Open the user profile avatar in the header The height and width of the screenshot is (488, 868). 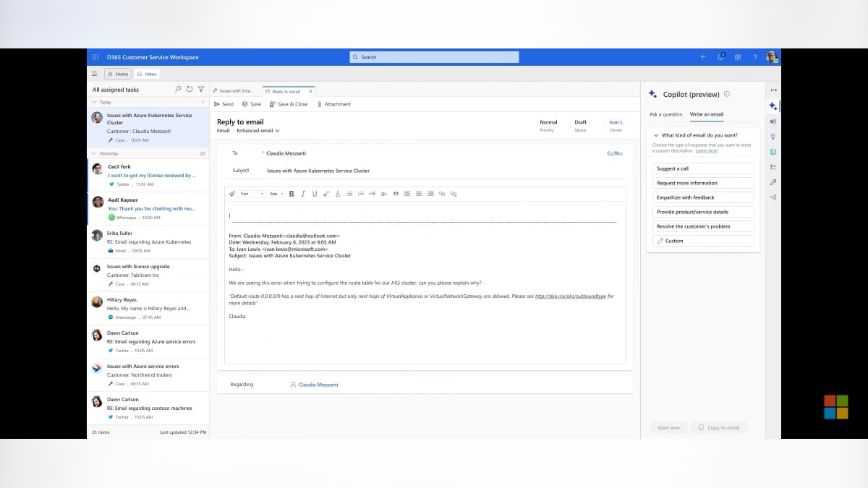(772, 57)
